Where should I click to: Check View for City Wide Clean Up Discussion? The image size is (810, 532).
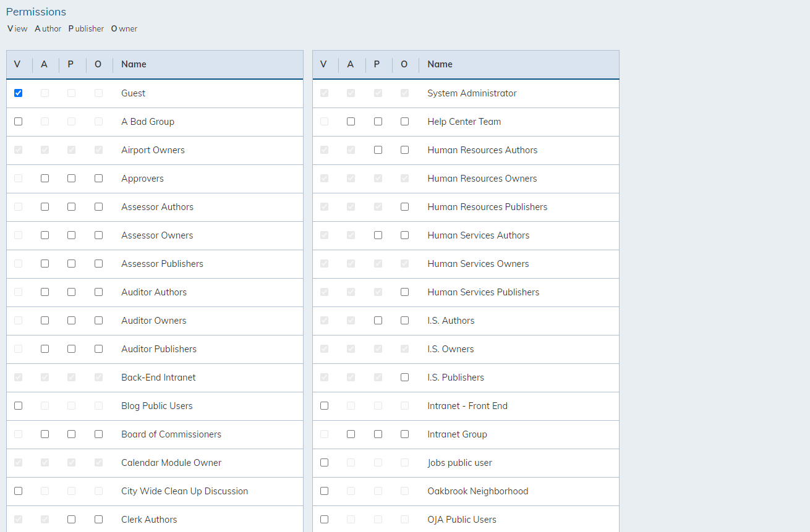click(x=18, y=491)
